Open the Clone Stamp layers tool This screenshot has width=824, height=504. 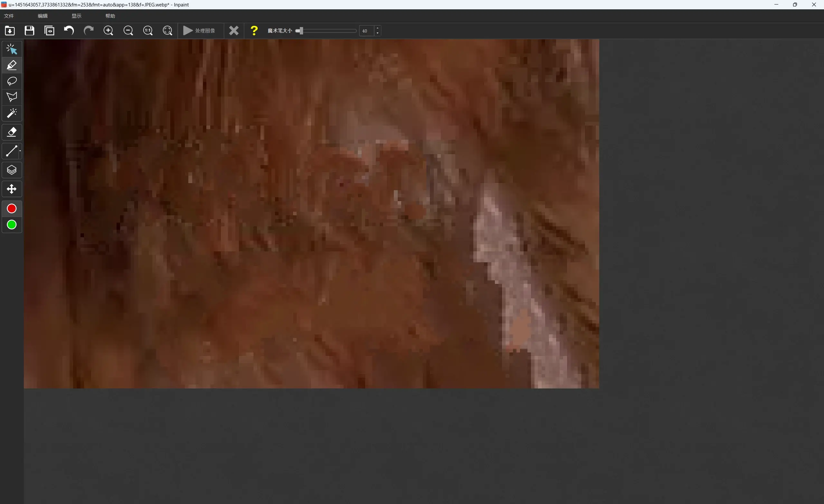click(x=11, y=170)
